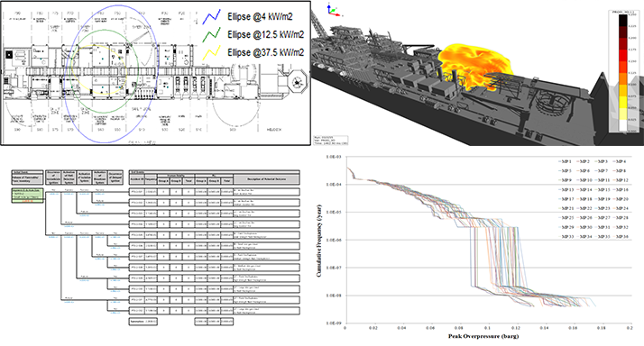Viewport: 644px width, 346px height.
Task: Click the 0.2 tick label on the x-axis
Action: point(630,328)
